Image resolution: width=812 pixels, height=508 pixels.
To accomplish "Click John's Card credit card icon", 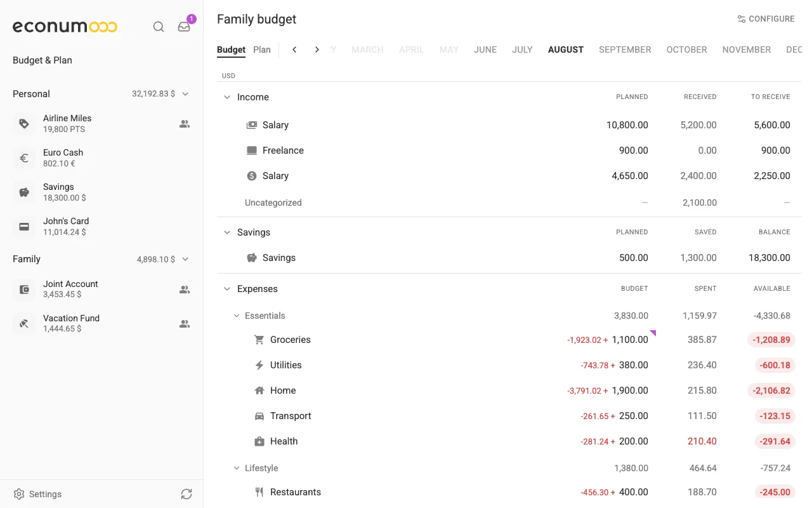I will point(24,227).
